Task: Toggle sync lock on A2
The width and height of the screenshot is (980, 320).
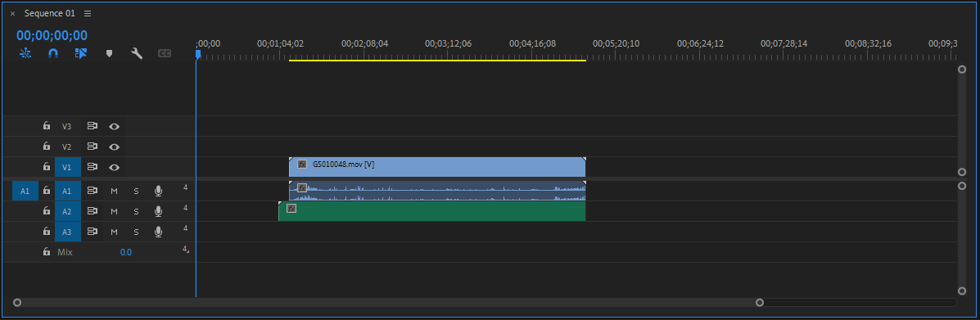Action: click(x=93, y=212)
